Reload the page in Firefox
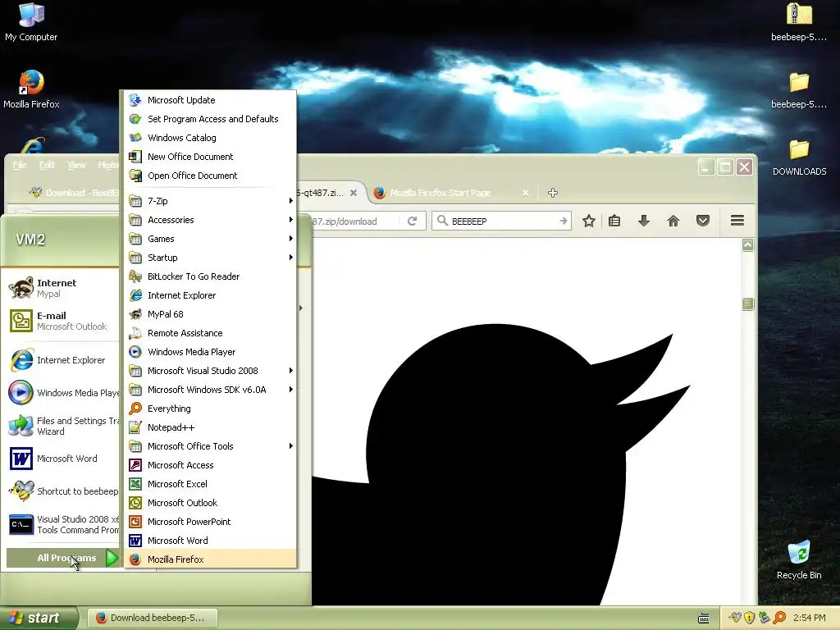This screenshot has width=840, height=630. click(412, 221)
